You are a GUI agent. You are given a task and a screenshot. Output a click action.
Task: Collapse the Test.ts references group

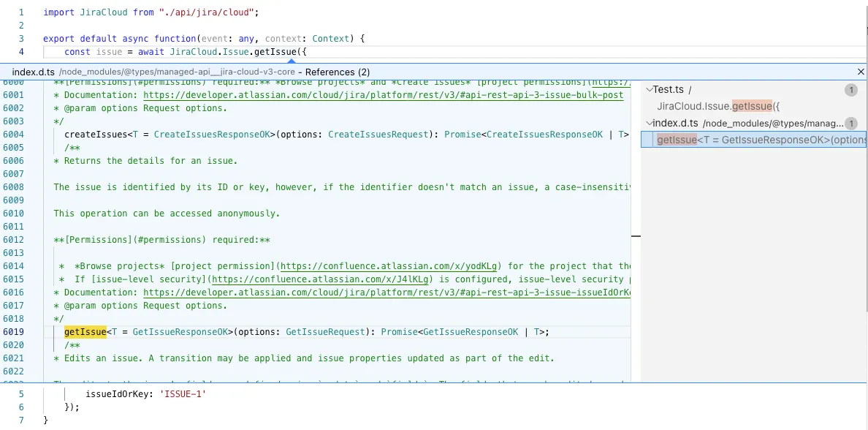coord(650,90)
